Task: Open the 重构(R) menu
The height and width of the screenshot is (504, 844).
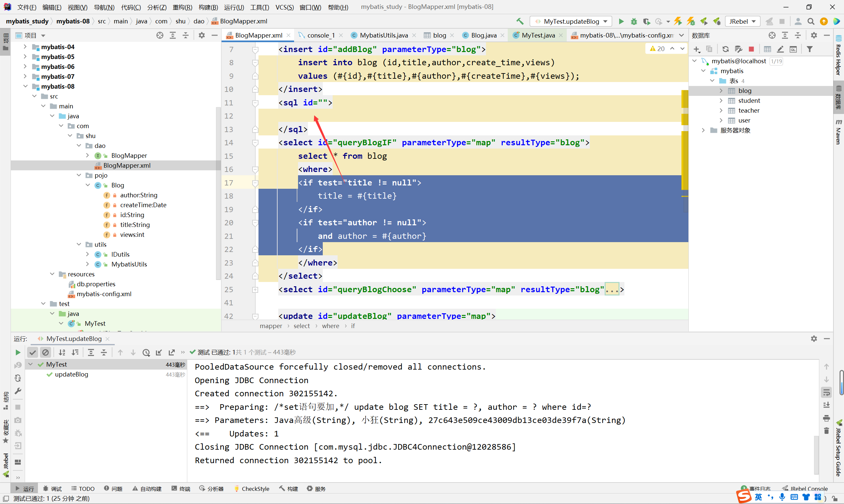Action: pyautogui.click(x=182, y=7)
